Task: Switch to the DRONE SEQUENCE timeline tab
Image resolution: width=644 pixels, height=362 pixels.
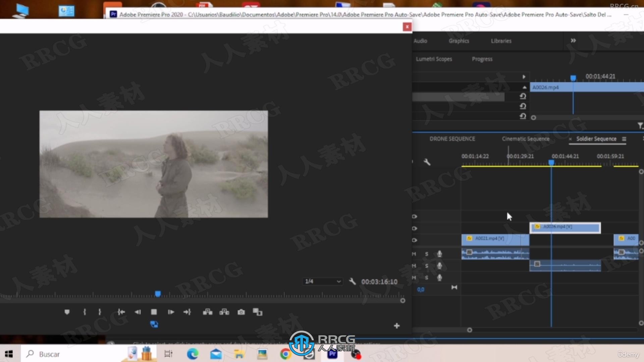Action: tap(452, 139)
